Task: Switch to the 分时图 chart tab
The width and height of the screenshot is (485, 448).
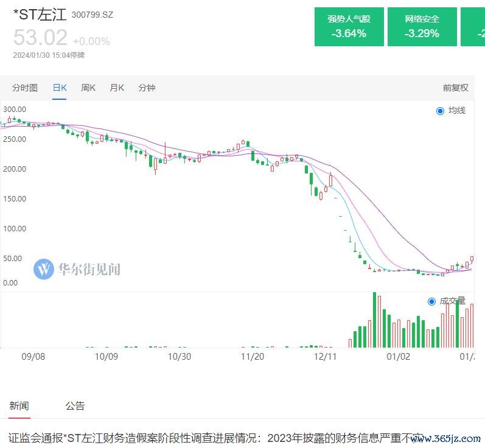Action: pyautogui.click(x=25, y=88)
